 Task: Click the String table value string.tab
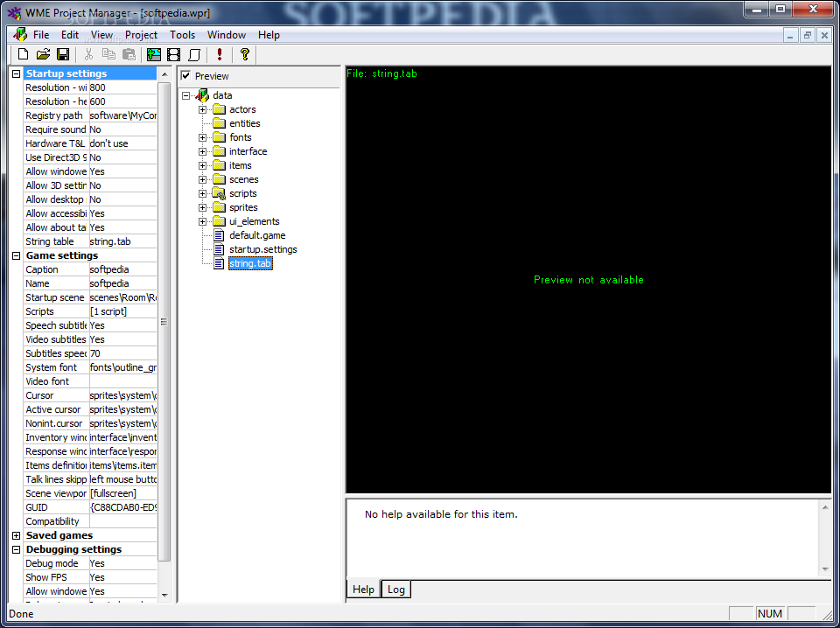[122, 241]
